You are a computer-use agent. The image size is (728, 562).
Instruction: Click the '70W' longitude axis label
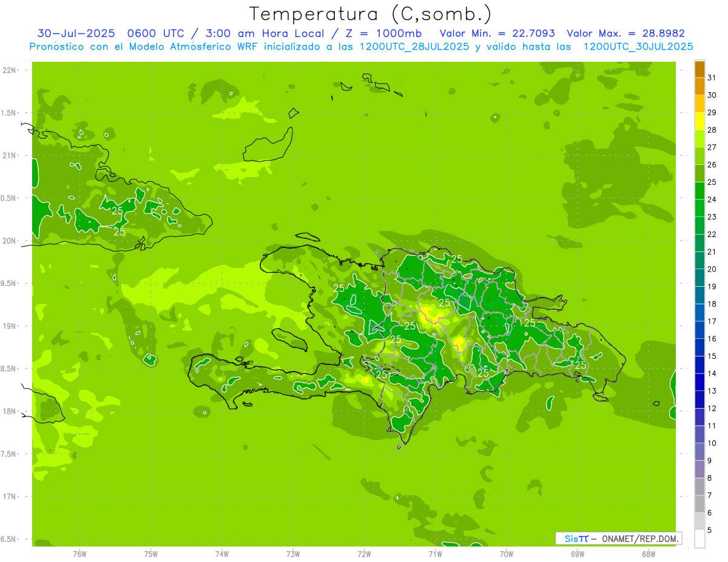click(507, 554)
